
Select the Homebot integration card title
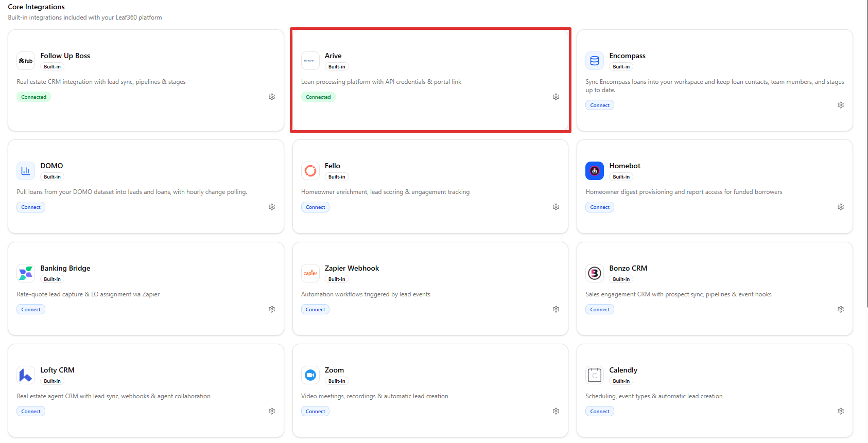(x=624, y=166)
